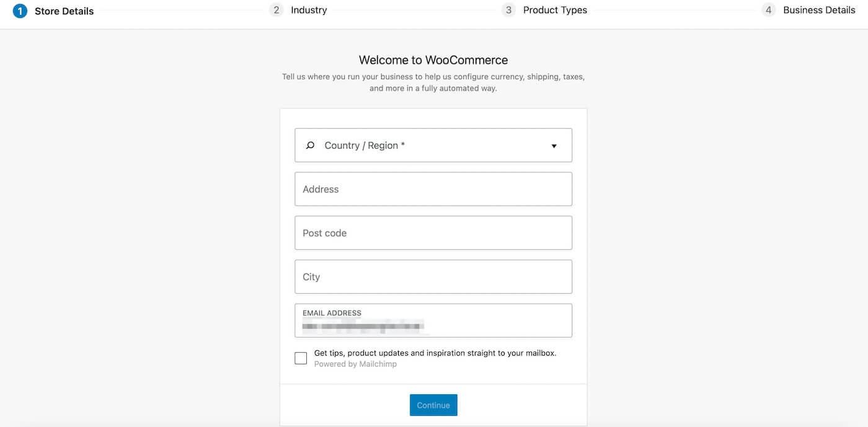Switch to the Industry step

point(309,9)
